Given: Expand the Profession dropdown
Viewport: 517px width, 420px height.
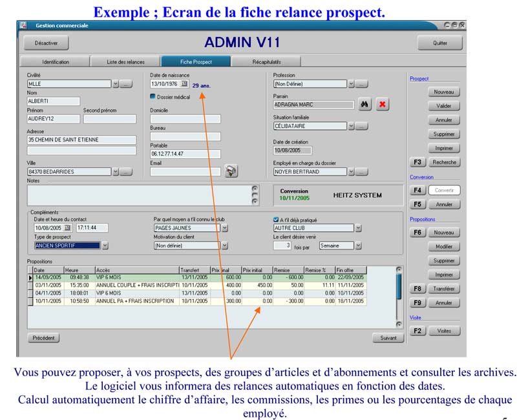Looking at the screenshot, I should coord(351,84).
